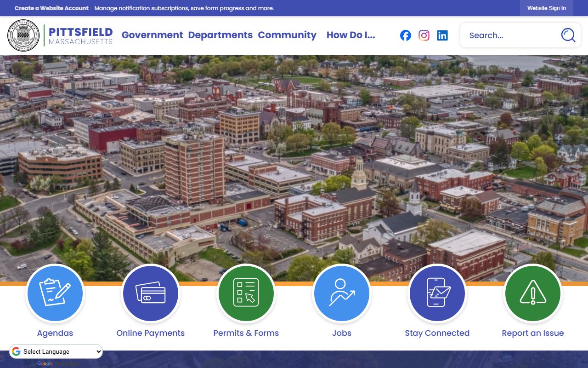Click Create a Website Account link
588x368 pixels.
(51, 8)
